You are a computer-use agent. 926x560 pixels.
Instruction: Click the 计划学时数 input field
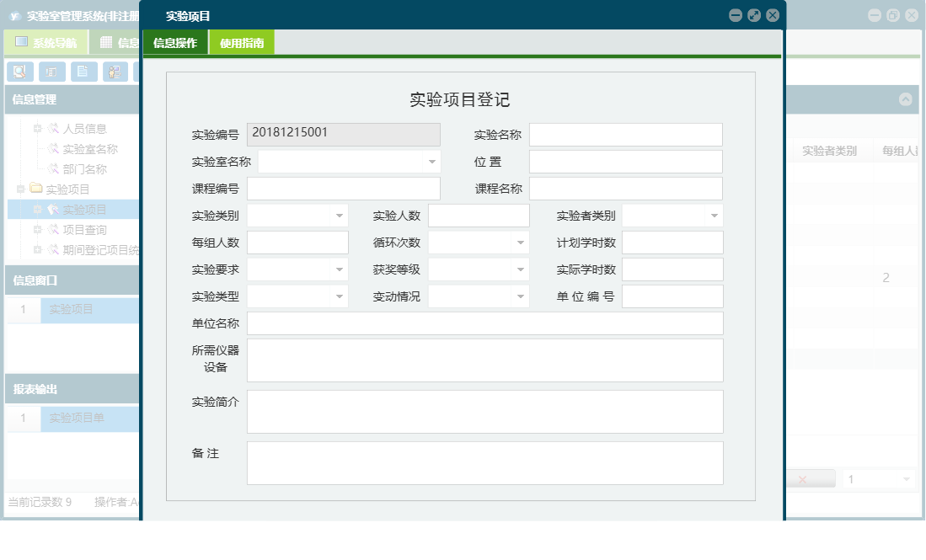(672, 243)
